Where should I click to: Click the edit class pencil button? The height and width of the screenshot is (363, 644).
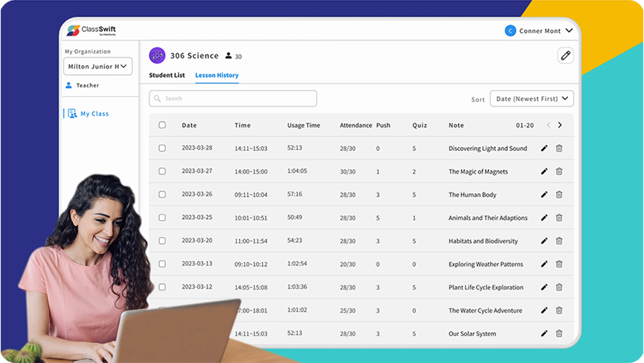(566, 56)
